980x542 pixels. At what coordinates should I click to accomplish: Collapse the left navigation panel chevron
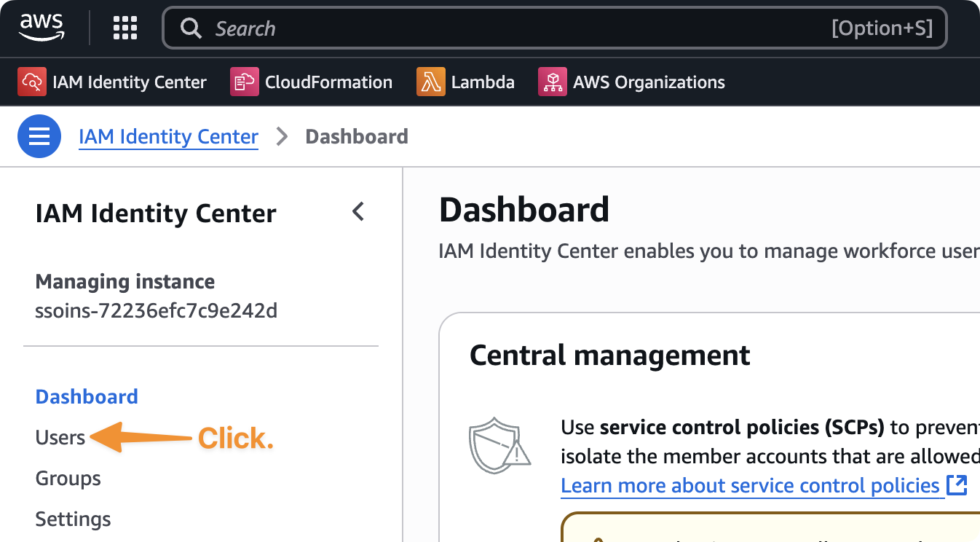coord(357,211)
